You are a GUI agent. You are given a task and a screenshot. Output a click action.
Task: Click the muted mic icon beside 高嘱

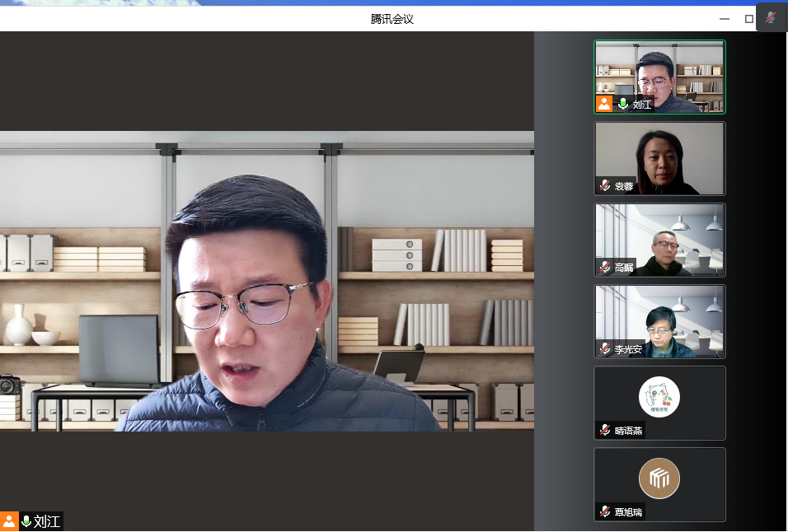point(605,268)
